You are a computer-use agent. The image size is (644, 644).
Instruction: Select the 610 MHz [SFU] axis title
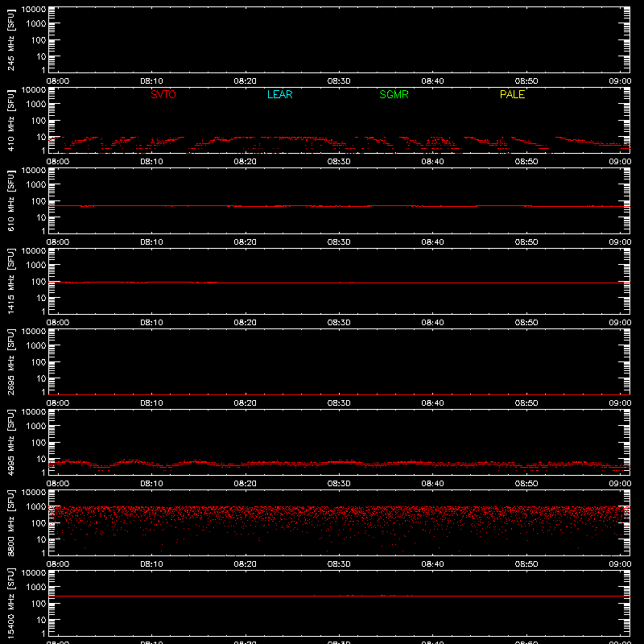pos(10,201)
